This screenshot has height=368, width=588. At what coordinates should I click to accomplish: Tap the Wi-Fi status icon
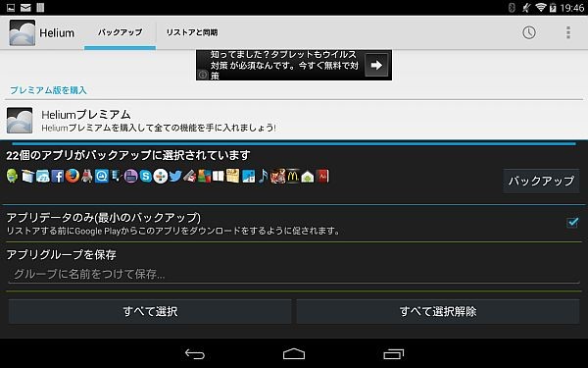coord(540,8)
